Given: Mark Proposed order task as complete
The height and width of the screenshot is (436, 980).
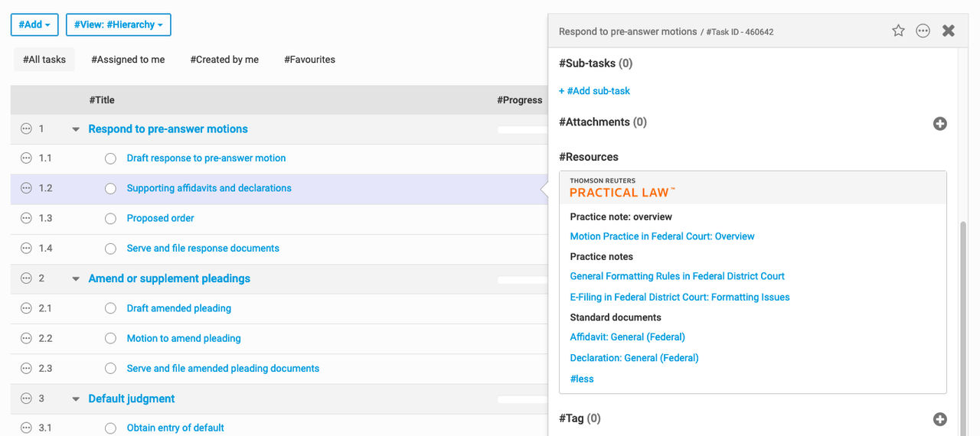Looking at the screenshot, I should pyautogui.click(x=111, y=219).
